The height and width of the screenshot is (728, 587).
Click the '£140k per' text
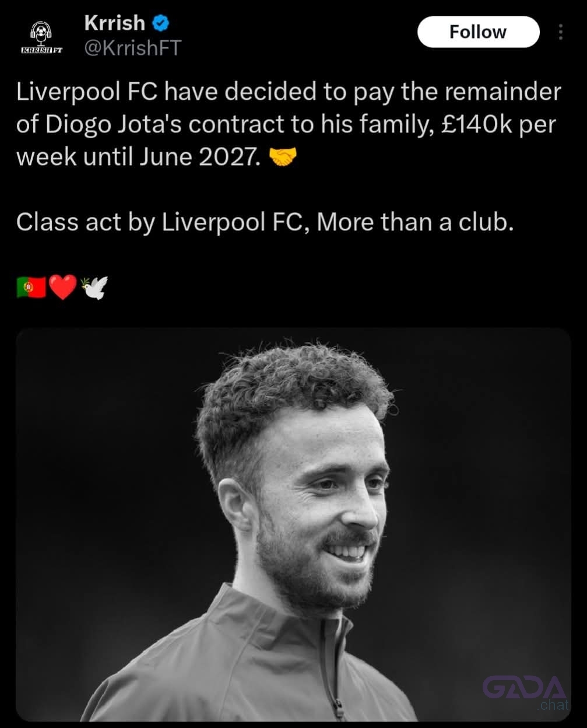pos(498,125)
